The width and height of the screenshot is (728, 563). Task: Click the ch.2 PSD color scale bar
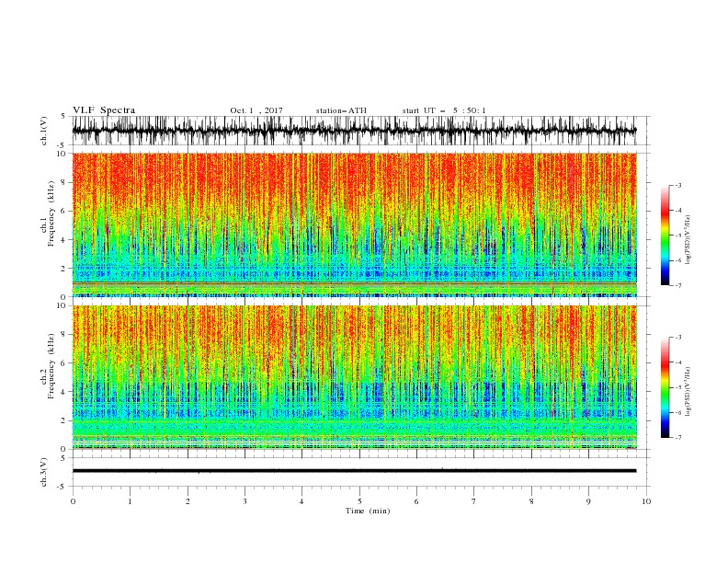[665, 387]
